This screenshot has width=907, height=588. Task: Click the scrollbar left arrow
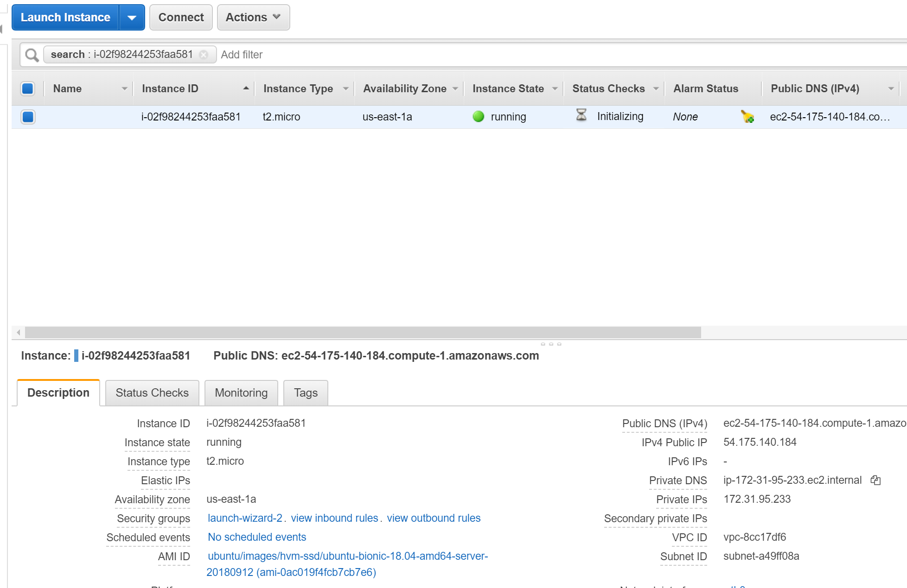tap(19, 332)
